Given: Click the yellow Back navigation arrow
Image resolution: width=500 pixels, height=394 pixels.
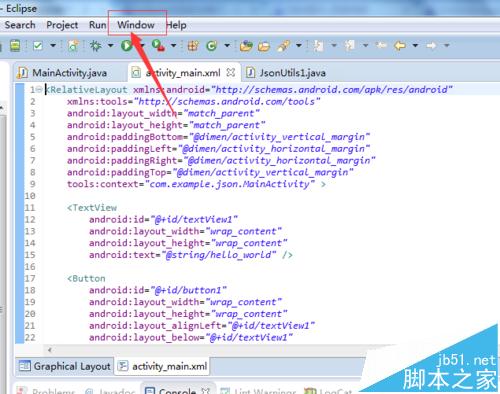Looking at the screenshot, I should (x=400, y=45).
